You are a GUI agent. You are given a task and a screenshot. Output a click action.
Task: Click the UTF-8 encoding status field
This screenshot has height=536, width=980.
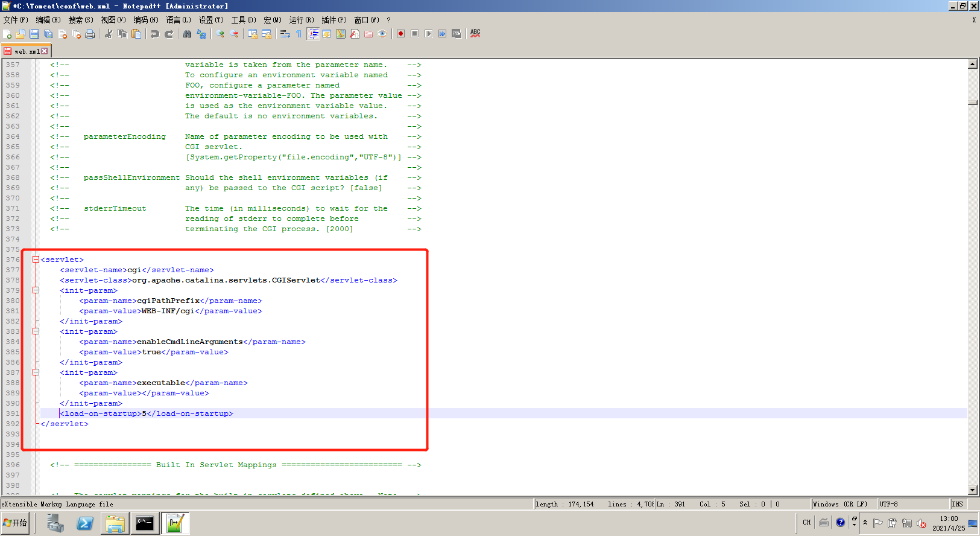(914, 504)
